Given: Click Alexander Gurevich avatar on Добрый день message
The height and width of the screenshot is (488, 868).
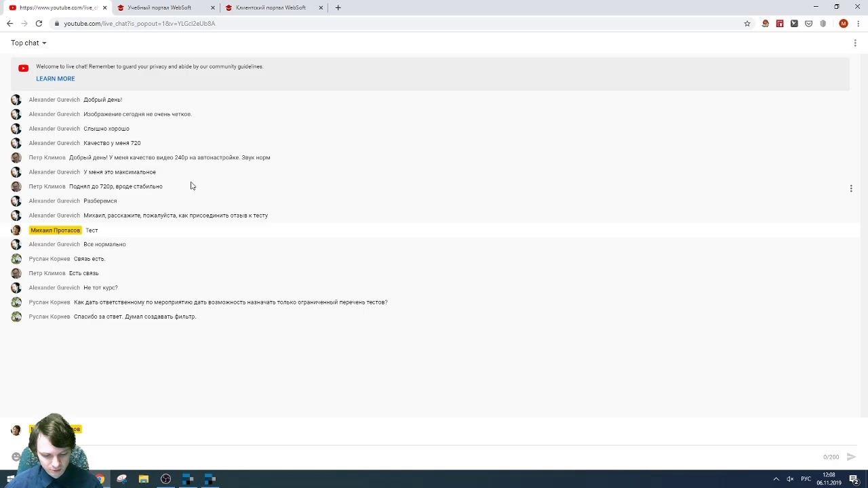Looking at the screenshot, I should 16,100.
